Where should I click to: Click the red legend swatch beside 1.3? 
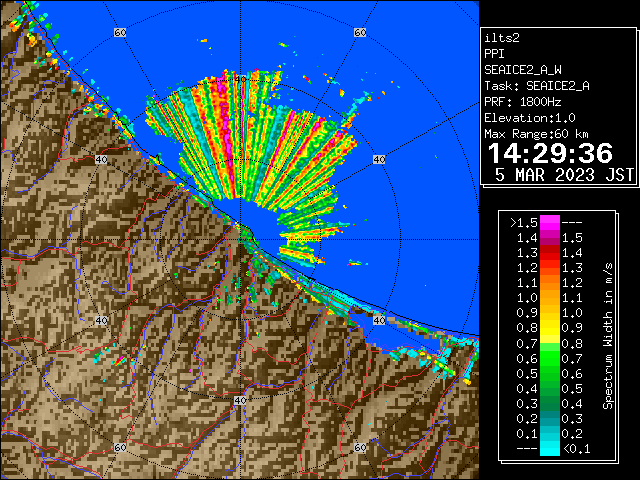(550, 253)
